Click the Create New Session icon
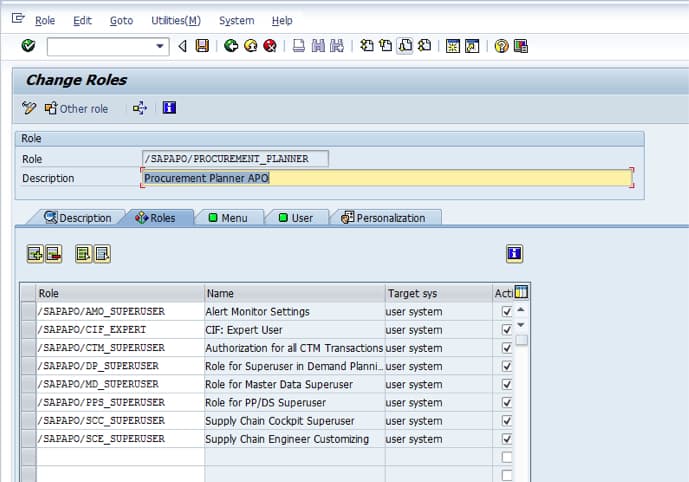The width and height of the screenshot is (689, 482). point(453,46)
